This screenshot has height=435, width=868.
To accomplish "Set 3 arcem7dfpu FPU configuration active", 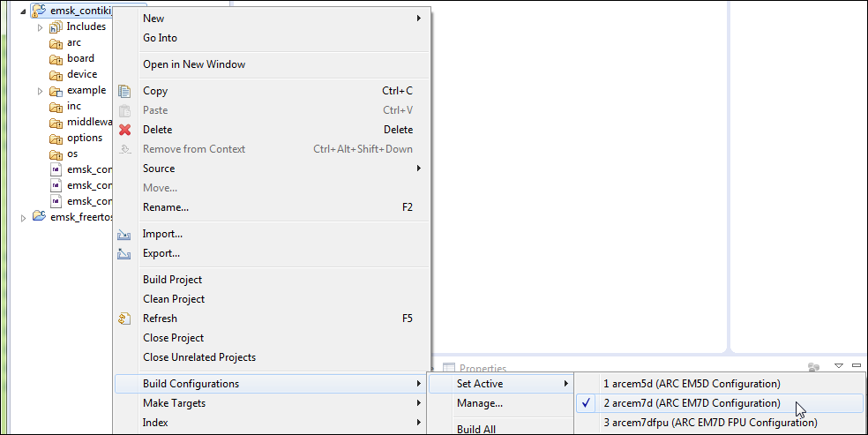I will (719, 423).
